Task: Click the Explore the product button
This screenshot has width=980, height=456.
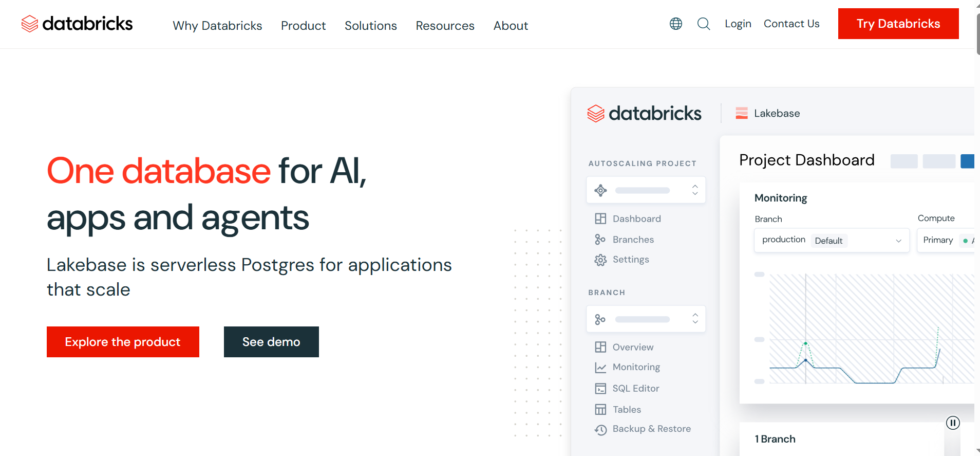Action: (123, 342)
